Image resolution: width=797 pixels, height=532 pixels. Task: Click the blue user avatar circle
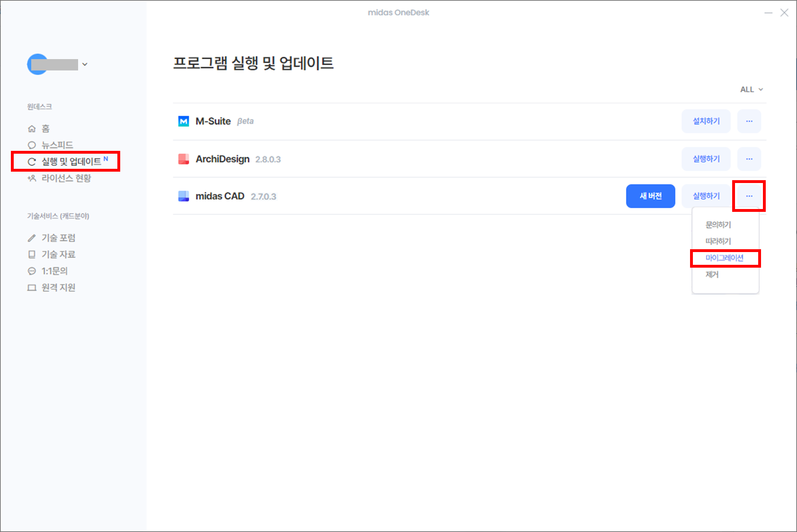coord(37,64)
